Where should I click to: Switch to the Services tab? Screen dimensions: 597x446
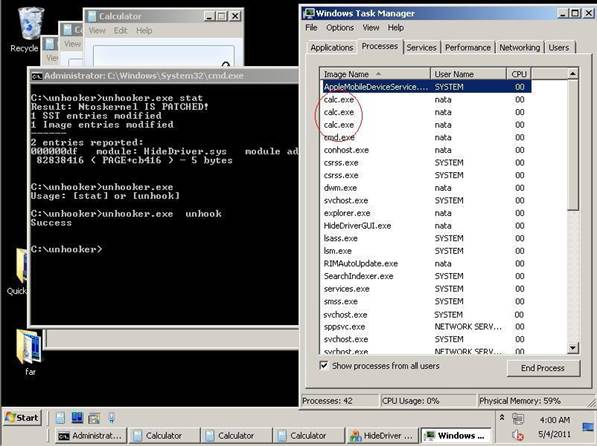coord(421,48)
